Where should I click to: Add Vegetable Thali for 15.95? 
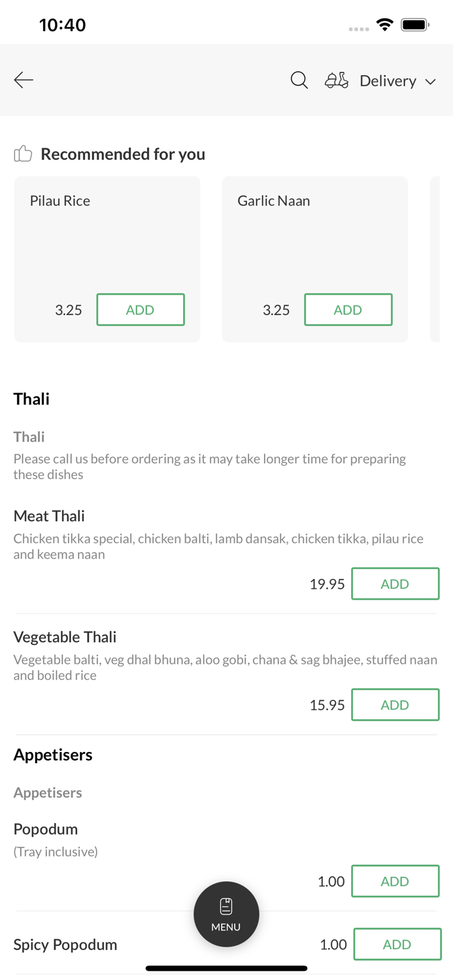click(x=395, y=704)
